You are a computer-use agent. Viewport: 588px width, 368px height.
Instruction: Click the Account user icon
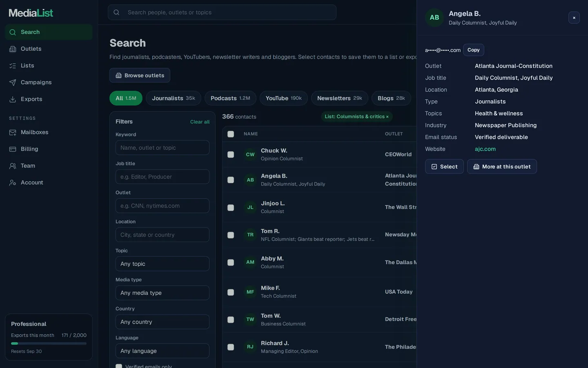pos(13,183)
